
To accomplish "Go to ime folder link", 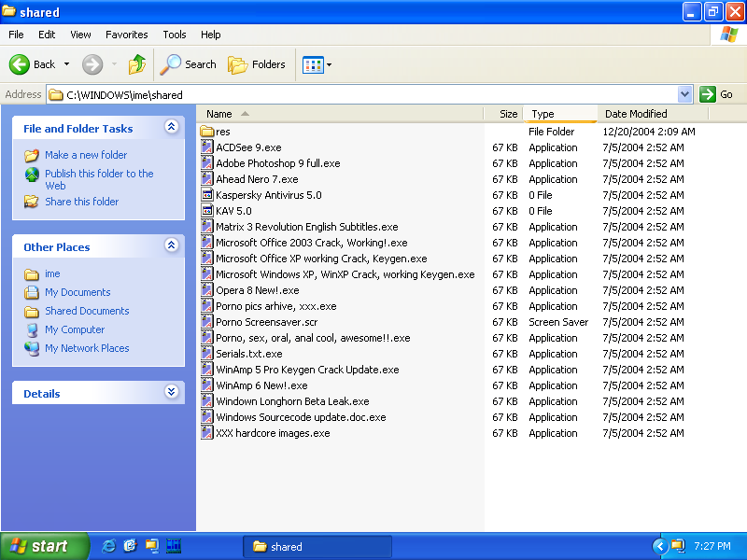I will click(x=52, y=273).
